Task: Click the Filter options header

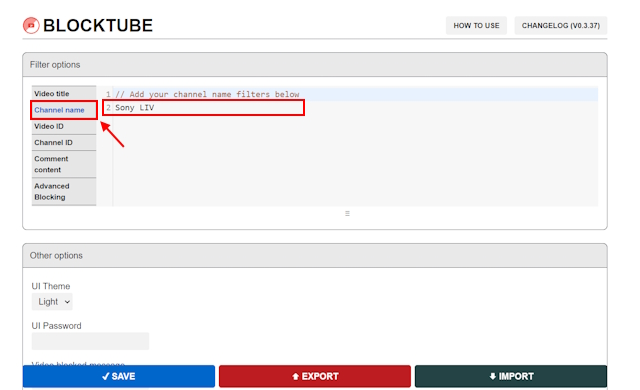Action: pos(315,64)
